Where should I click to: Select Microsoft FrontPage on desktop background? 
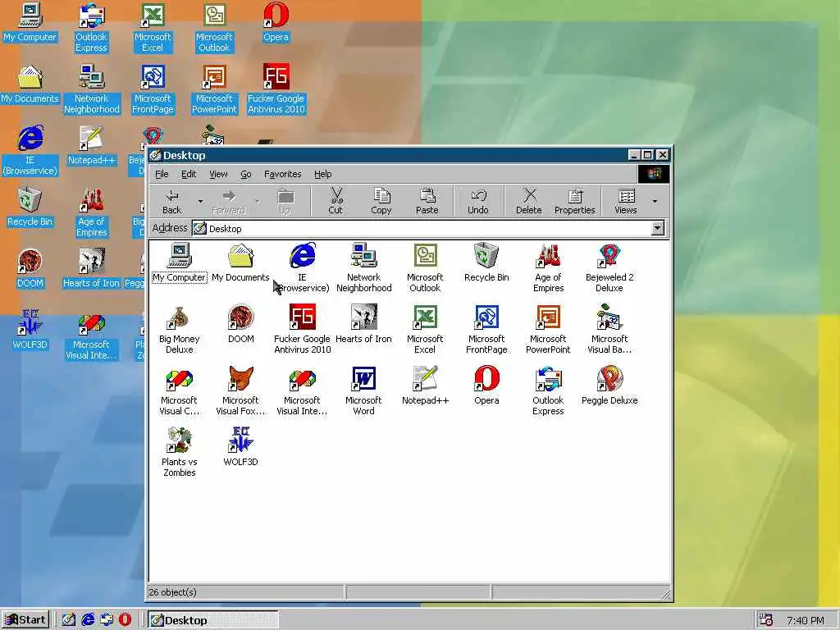(x=153, y=89)
